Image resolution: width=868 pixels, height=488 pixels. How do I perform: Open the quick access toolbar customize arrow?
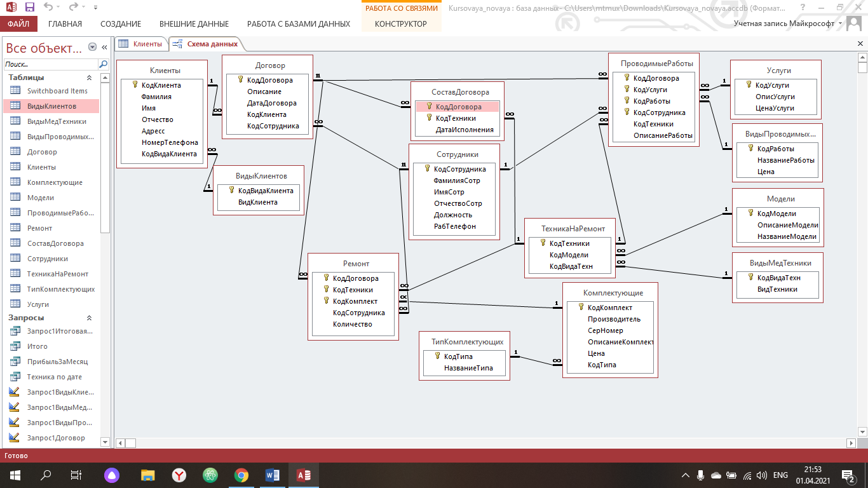pyautogui.click(x=95, y=8)
